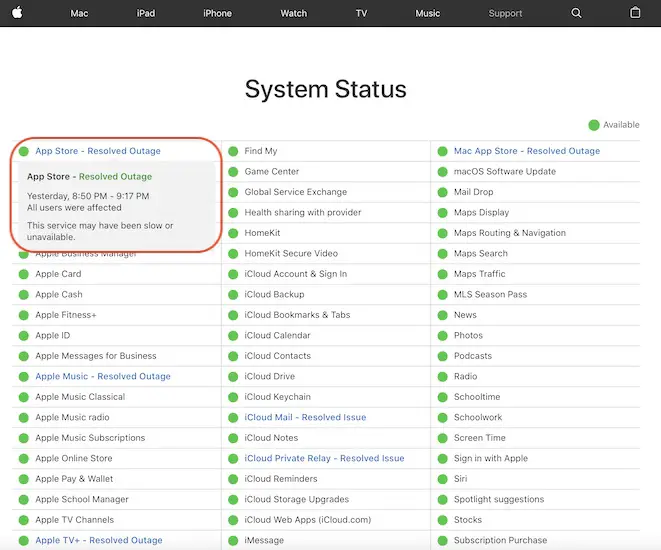Open the Mac menu item
Image resolution: width=661 pixels, height=550 pixels.
point(79,13)
